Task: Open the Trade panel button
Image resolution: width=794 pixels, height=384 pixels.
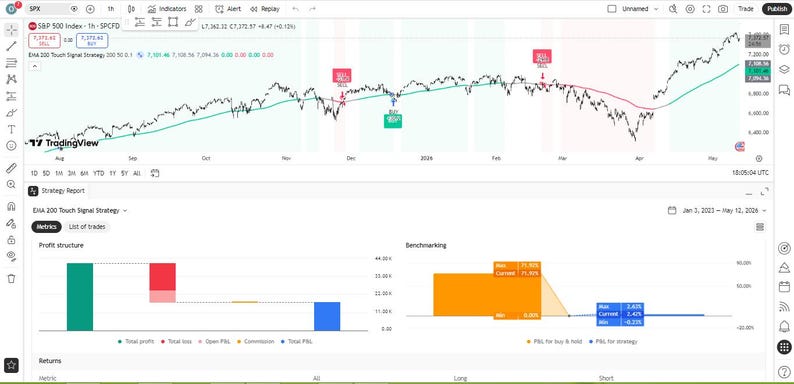Action: [x=745, y=9]
